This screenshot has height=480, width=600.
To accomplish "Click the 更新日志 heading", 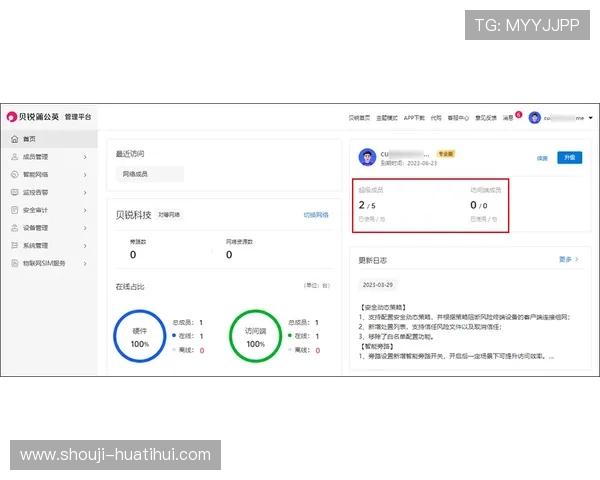I will tap(373, 260).
